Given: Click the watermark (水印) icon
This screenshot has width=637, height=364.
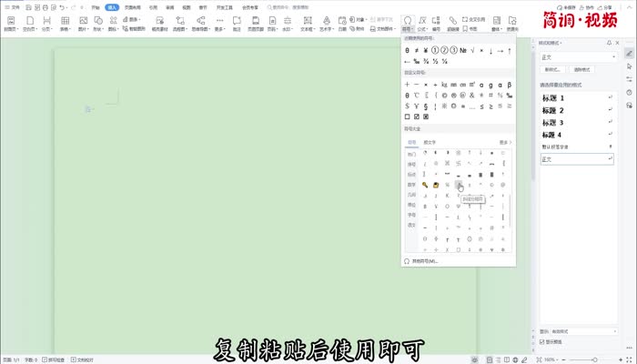Looking at the screenshot, I should tap(288, 20).
